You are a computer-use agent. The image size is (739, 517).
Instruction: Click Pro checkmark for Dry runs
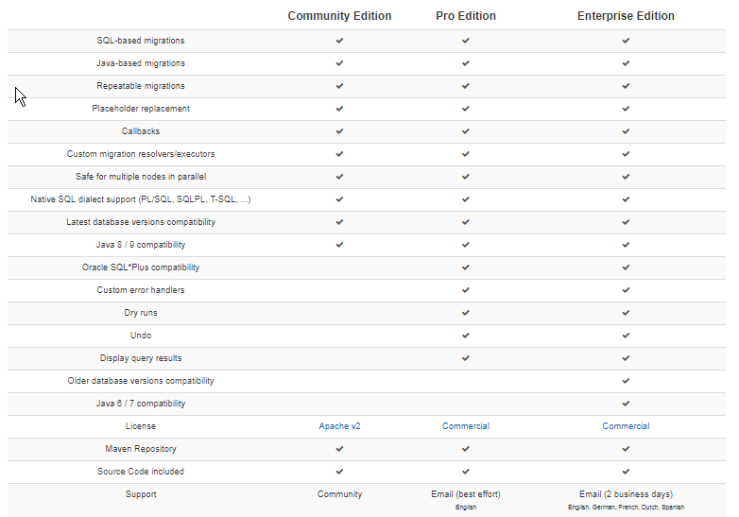tap(465, 313)
